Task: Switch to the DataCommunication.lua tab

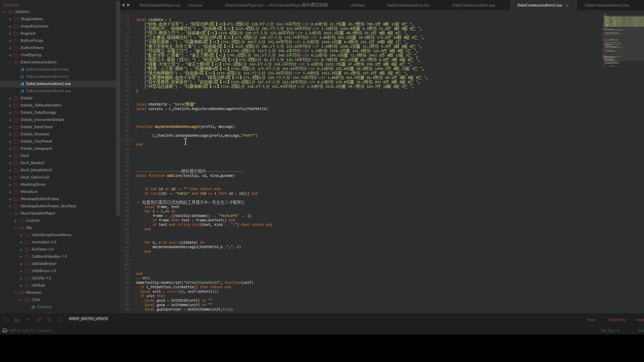Action: 473,5
